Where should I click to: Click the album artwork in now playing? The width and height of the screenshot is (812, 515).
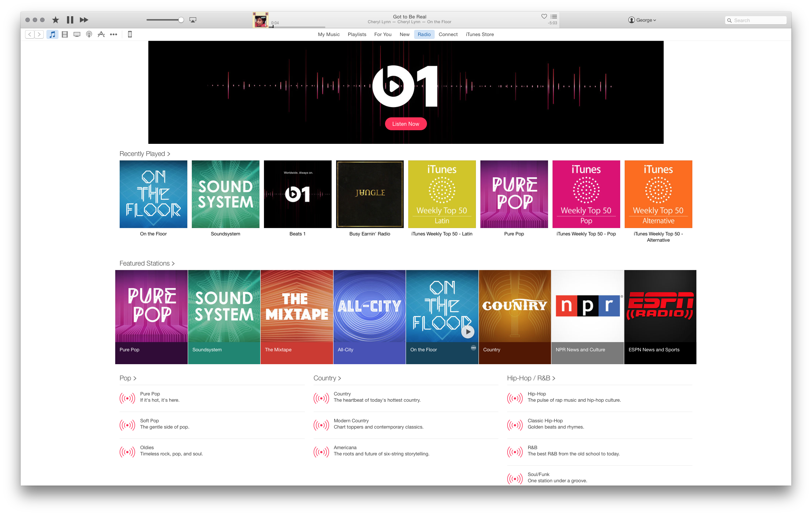click(x=261, y=20)
